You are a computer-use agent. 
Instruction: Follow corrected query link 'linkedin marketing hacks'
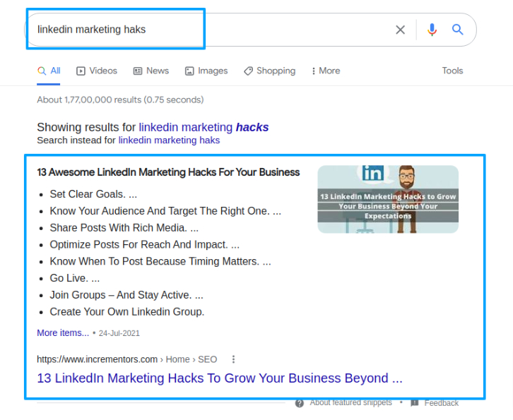204,127
